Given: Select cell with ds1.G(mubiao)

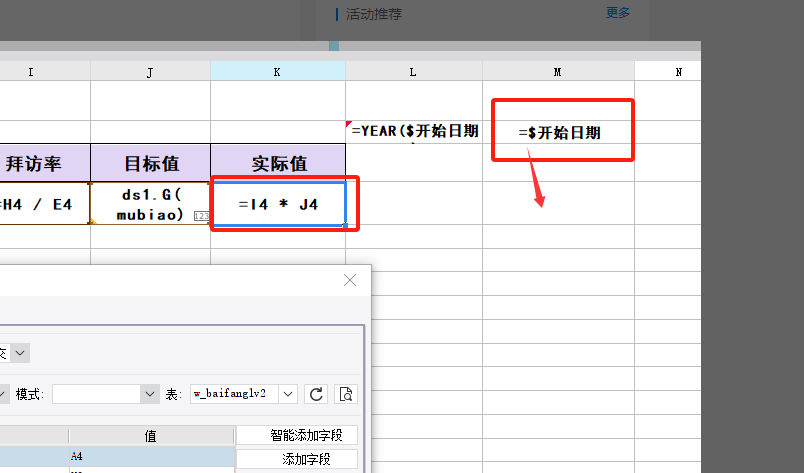Looking at the screenshot, I should tap(150, 204).
